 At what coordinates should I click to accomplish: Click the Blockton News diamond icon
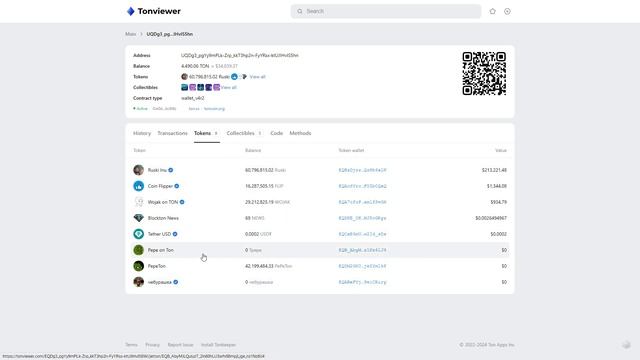138,218
